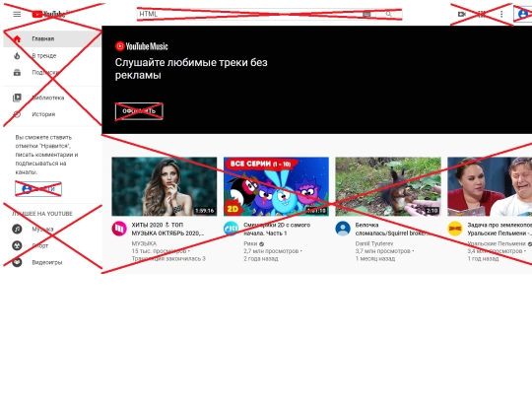532x399 pixels.
Task: Open the Смешарики 2D с самого начала title
Action: (277, 229)
